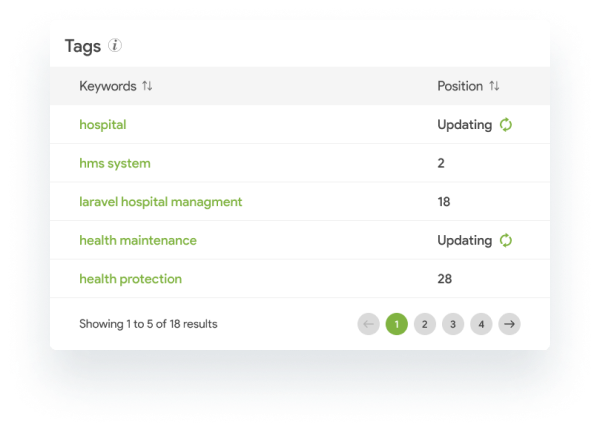This screenshot has height=430, width=600.
Task: Click the Keywords column header
Action: pos(108,86)
